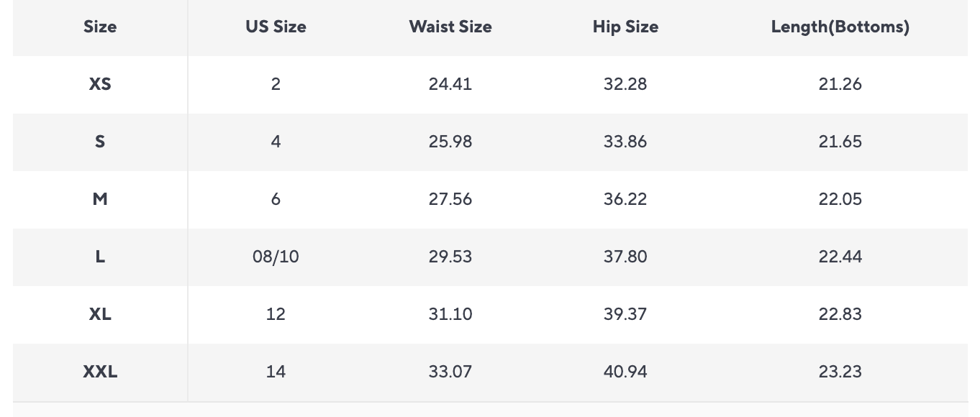Click US size 12 cell
Viewport: 980px width, 417px height.
click(x=276, y=314)
